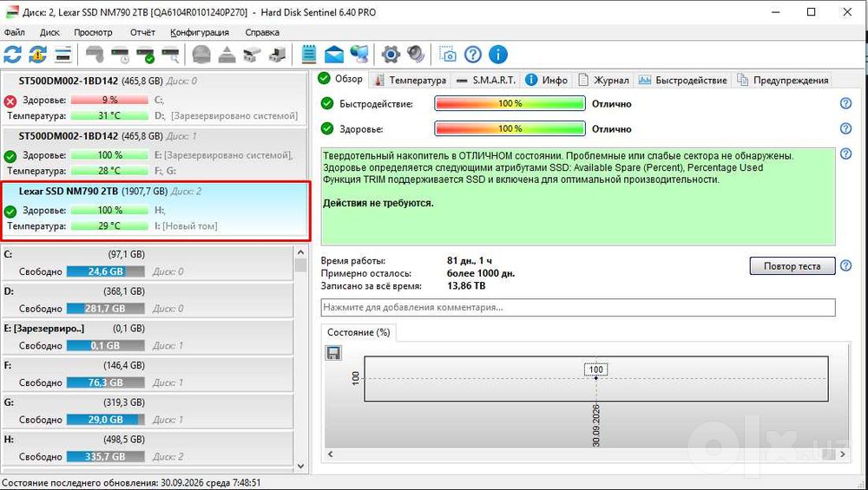Select the ST500DM002-1BD142 Диск 1 entry
868x490 pixels.
[x=155, y=154]
